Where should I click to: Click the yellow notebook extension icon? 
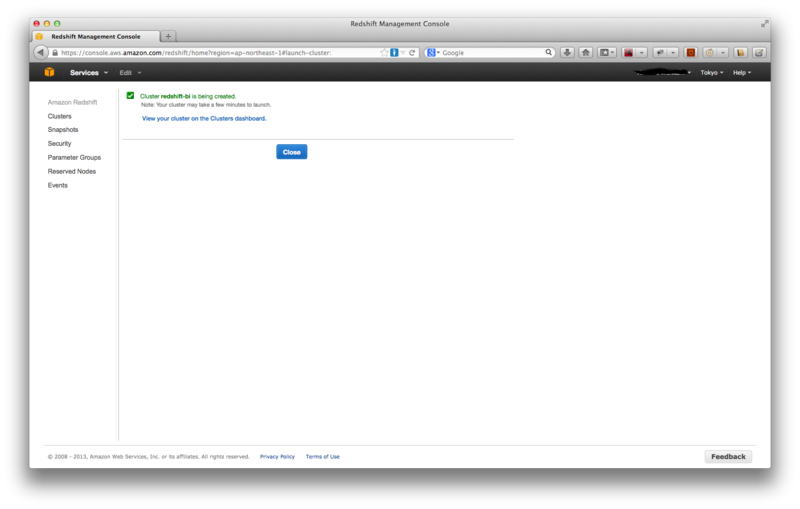click(740, 53)
